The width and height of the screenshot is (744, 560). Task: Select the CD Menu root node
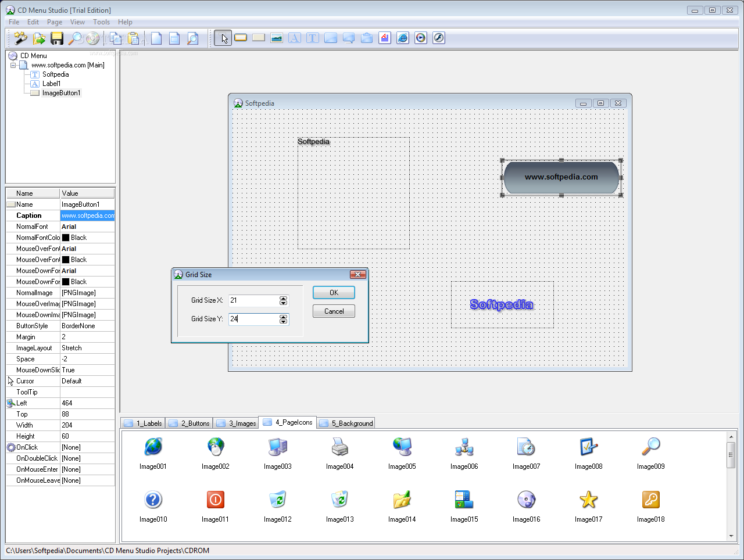(33, 56)
